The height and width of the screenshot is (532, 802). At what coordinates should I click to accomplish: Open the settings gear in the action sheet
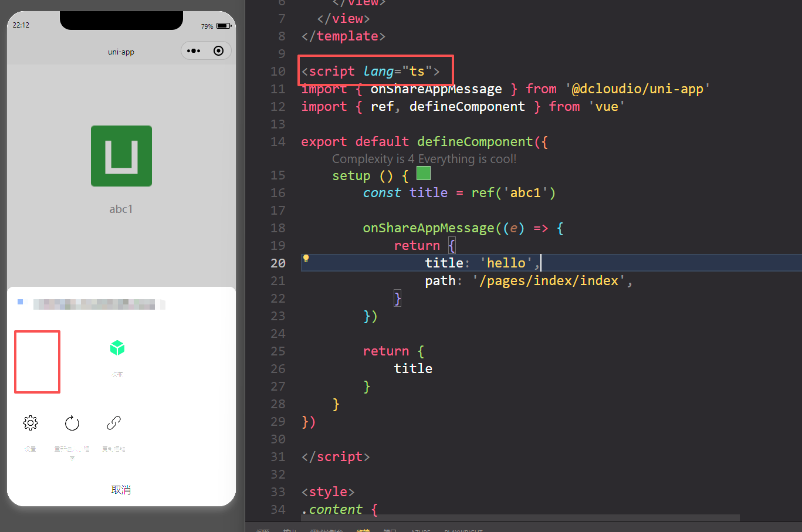coord(31,423)
